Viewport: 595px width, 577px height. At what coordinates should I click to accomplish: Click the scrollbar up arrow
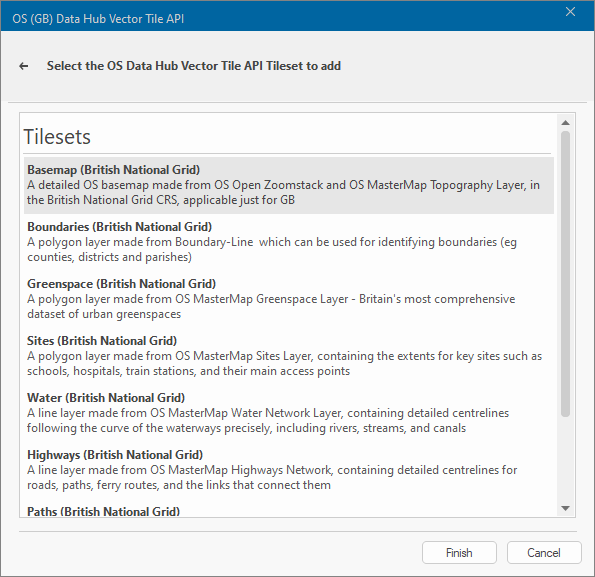[565, 123]
